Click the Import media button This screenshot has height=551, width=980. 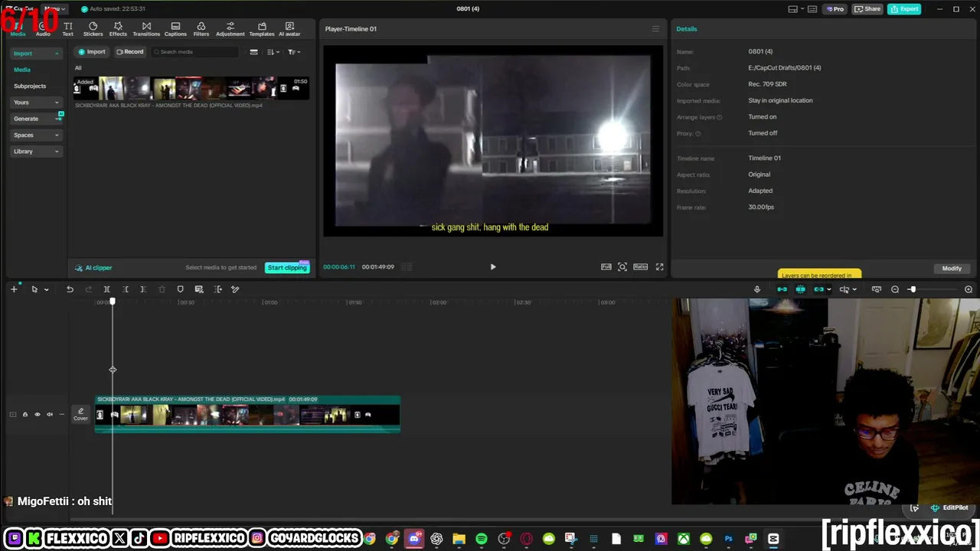pyautogui.click(x=92, y=52)
